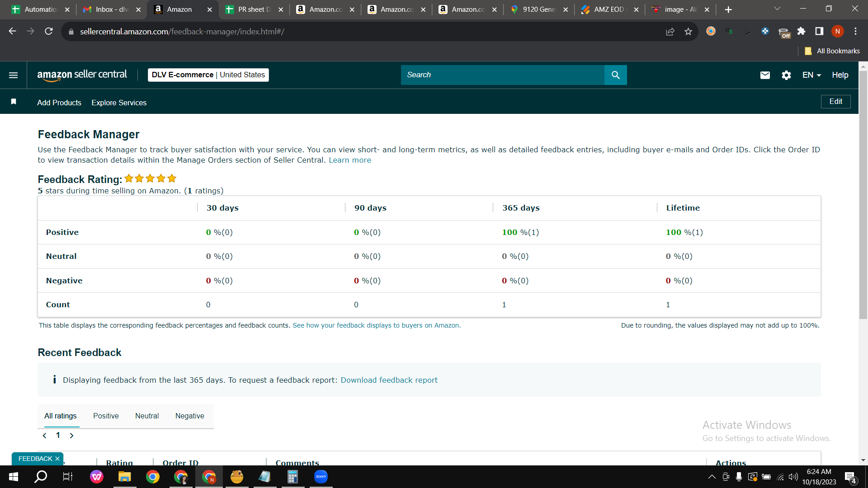Bookmark this page with the star icon
Screen dimensions: 868x488
click(688, 31)
